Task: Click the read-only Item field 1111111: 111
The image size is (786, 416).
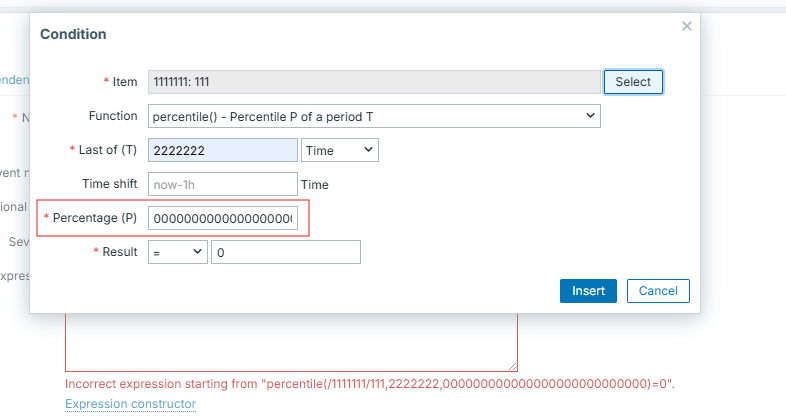Action: point(374,82)
